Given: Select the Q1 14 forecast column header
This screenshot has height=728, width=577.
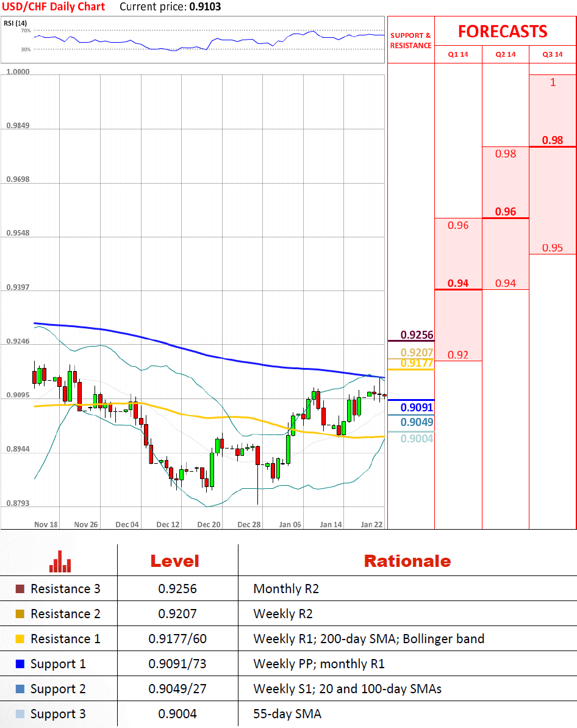Looking at the screenshot, I should pos(457,54).
